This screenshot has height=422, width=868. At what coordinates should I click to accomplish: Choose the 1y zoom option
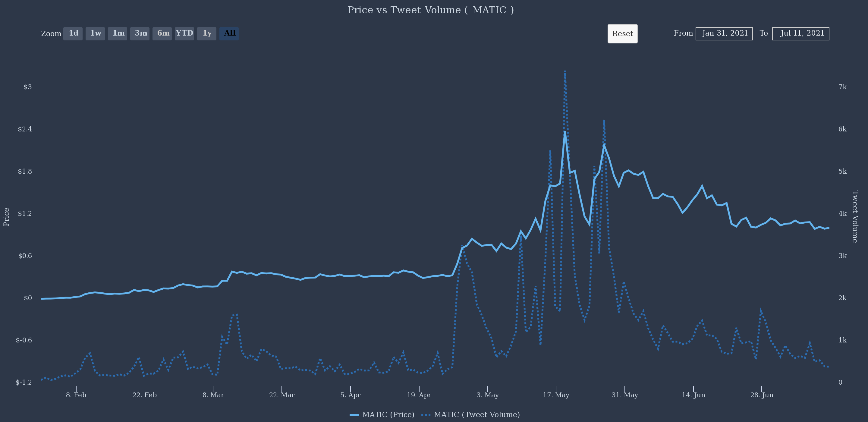pos(206,33)
